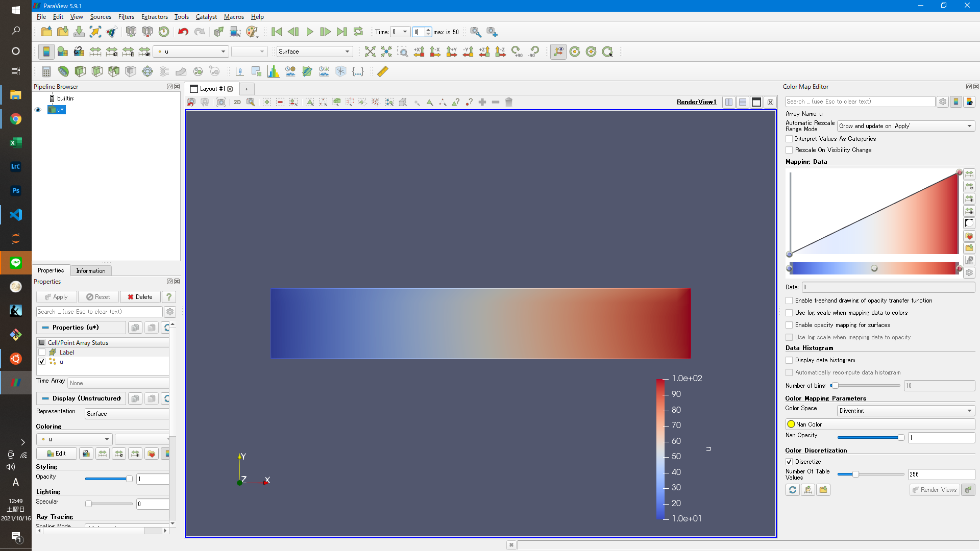This screenshot has width=980, height=551.
Task: Open the Calculator filter
Action: (46, 71)
